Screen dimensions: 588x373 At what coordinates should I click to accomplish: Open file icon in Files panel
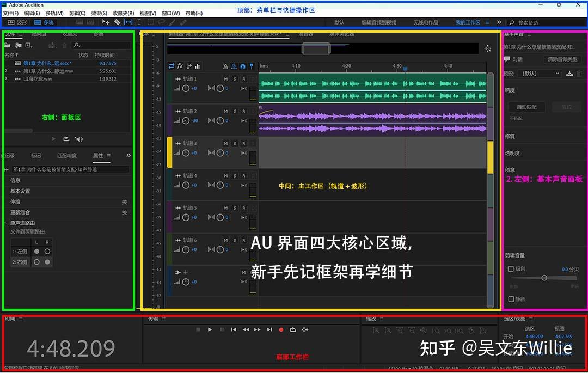(7, 45)
